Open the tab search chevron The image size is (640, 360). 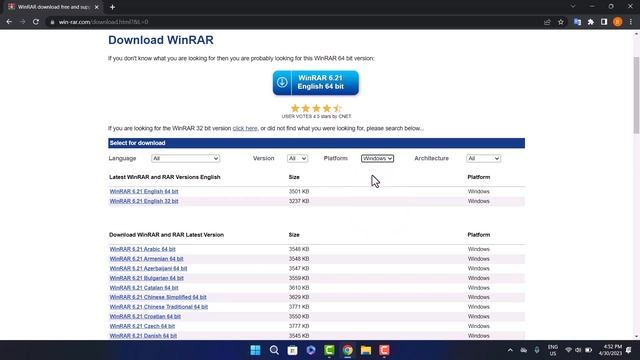point(573,7)
